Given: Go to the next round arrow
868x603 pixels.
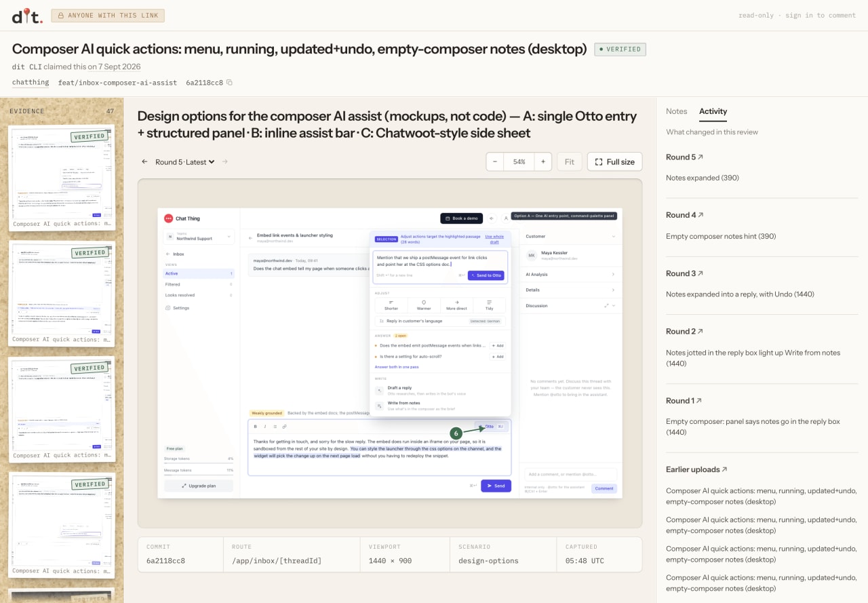Looking at the screenshot, I should (225, 161).
